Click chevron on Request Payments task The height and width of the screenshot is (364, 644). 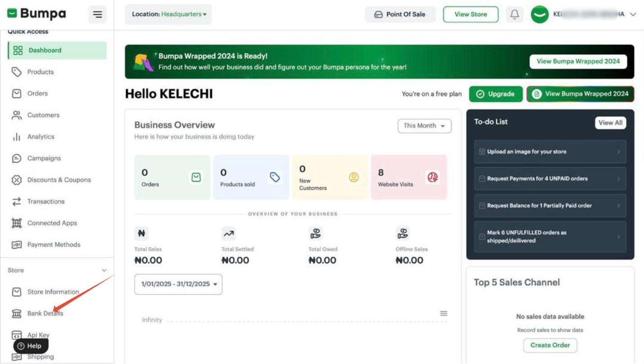(618, 179)
